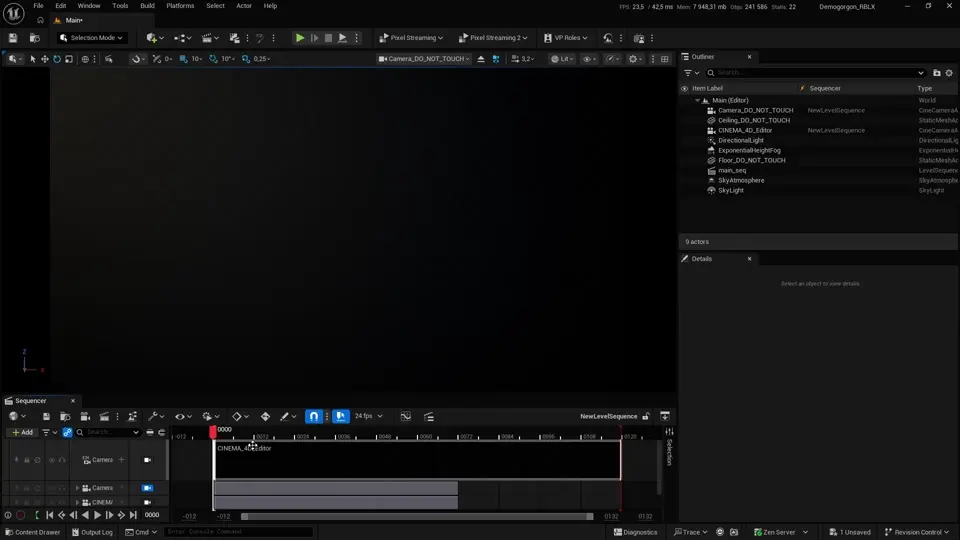Toggle lock on NewLevelSequence padlock icon
960x540 pixels.
(646, 416)
